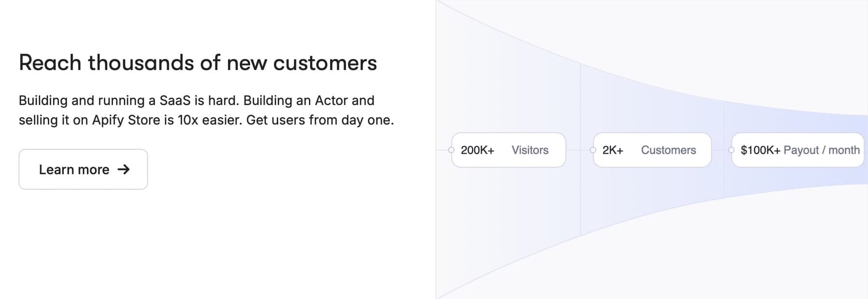Click the 2K+ figure
Viewport: 868px width, 299px height.
coord(613,150)
